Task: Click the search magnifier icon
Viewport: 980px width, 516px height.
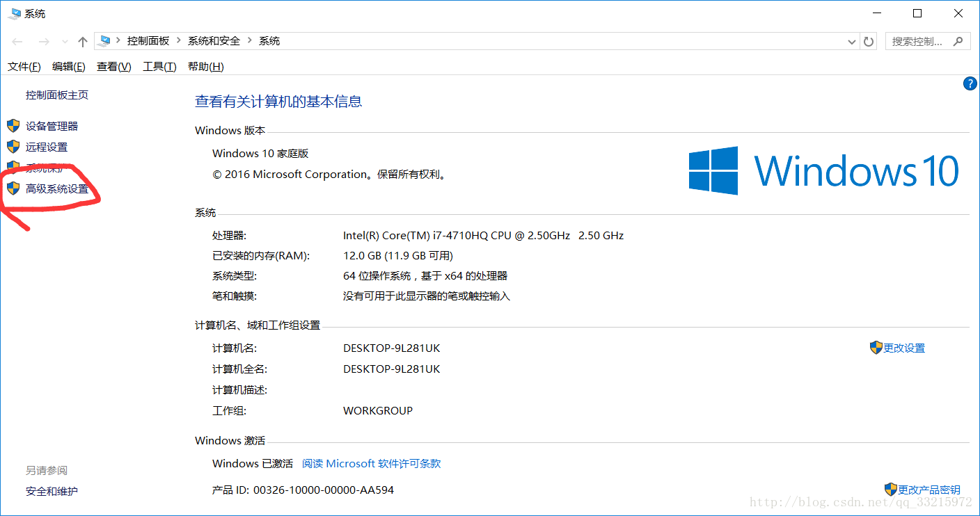Action: point(959,41)
